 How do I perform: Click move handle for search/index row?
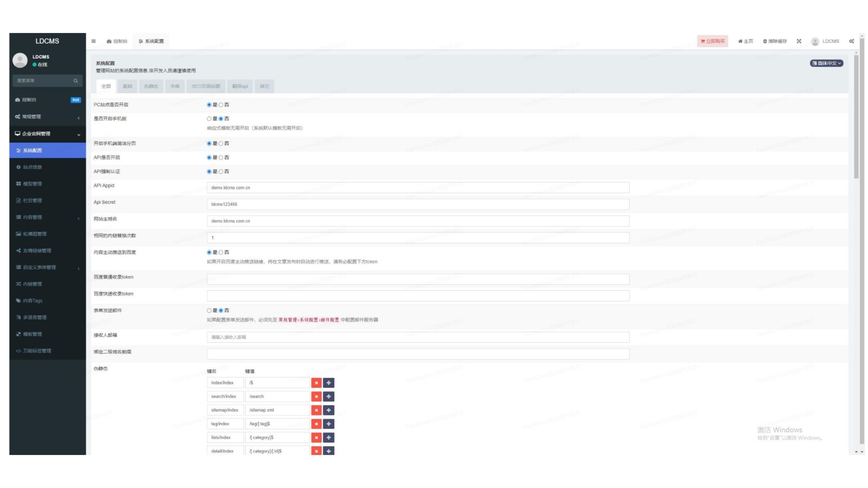pyautogui.click(x=329, y=396)
